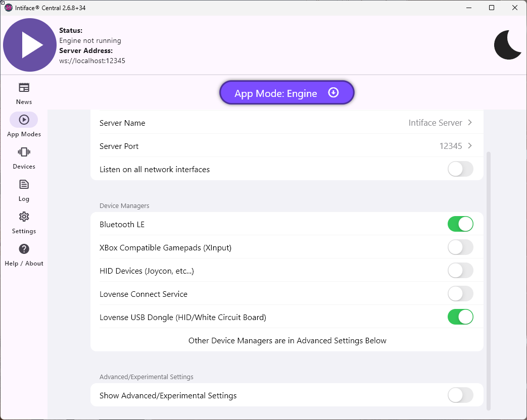Screen dimensions: 527x420
Task: Open Help / About question icon
Action: (24, 249)
